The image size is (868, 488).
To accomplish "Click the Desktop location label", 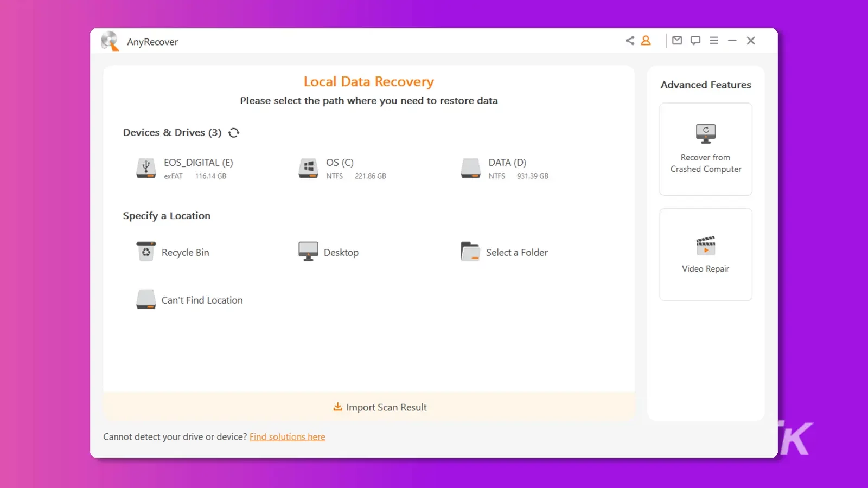I will coord(341,253).
